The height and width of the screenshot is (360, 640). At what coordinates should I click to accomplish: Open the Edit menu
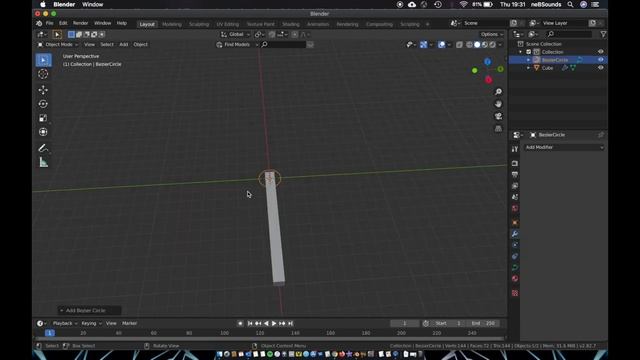63,23
